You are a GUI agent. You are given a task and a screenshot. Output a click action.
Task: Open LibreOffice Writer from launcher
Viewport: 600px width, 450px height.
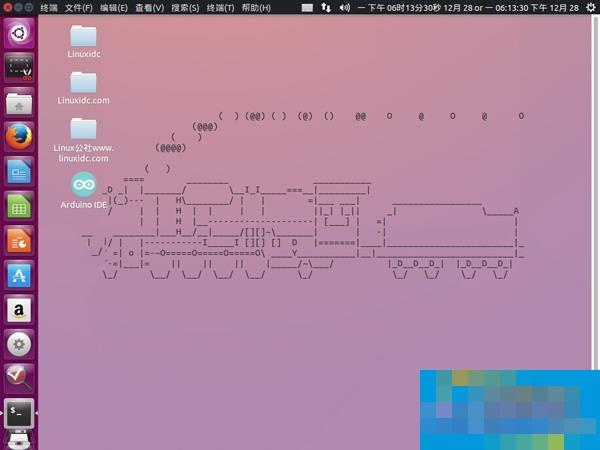pyautogui.click(x=19, y=171)
